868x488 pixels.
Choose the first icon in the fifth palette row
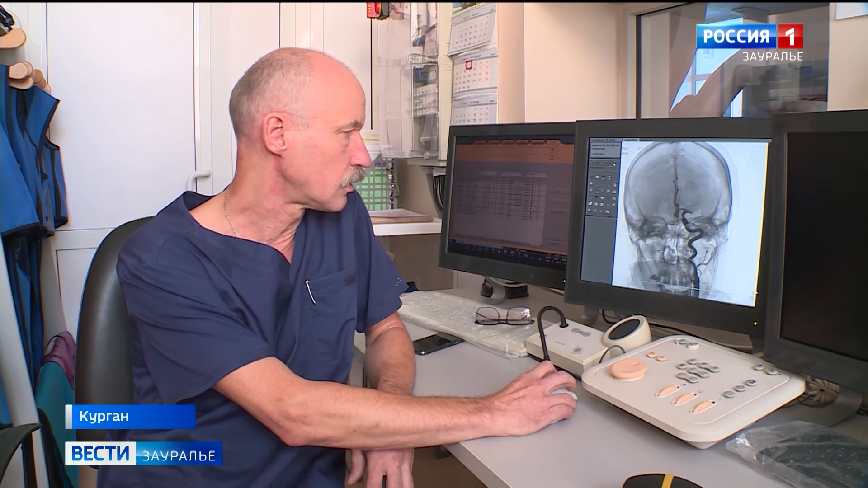590,204
